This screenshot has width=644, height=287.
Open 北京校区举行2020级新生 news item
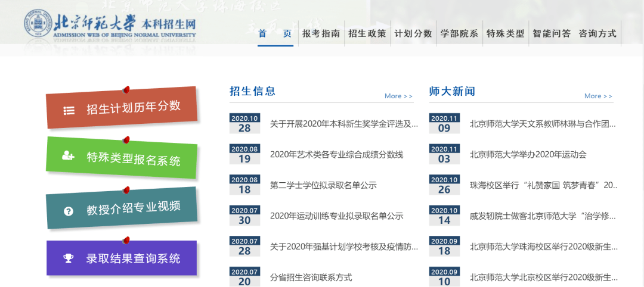tap(544, 277)
